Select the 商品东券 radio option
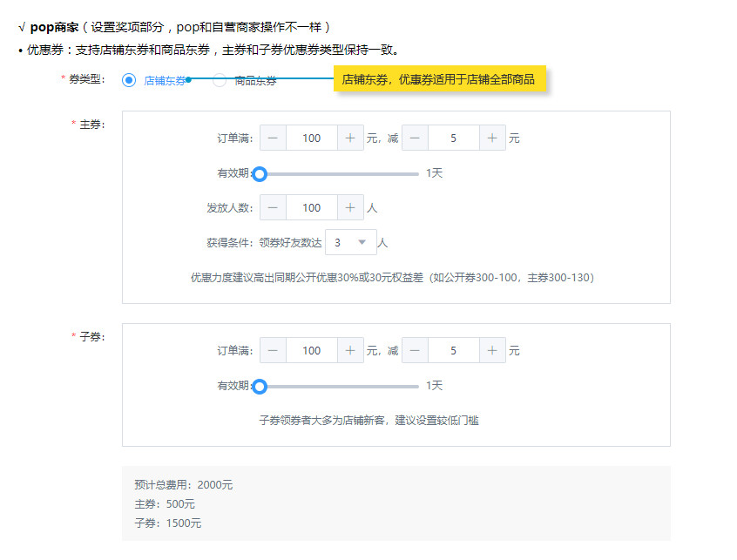 220,80
